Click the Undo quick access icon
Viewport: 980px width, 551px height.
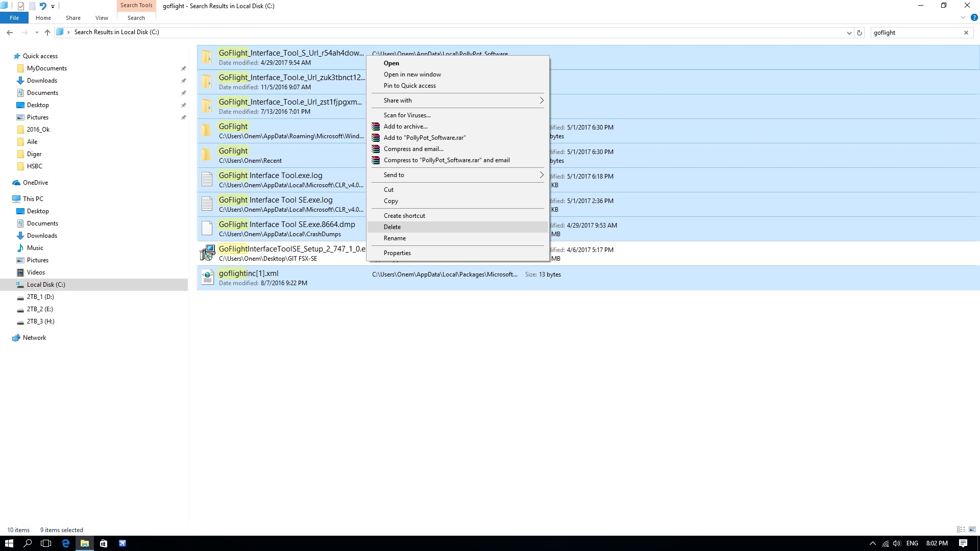43,6
